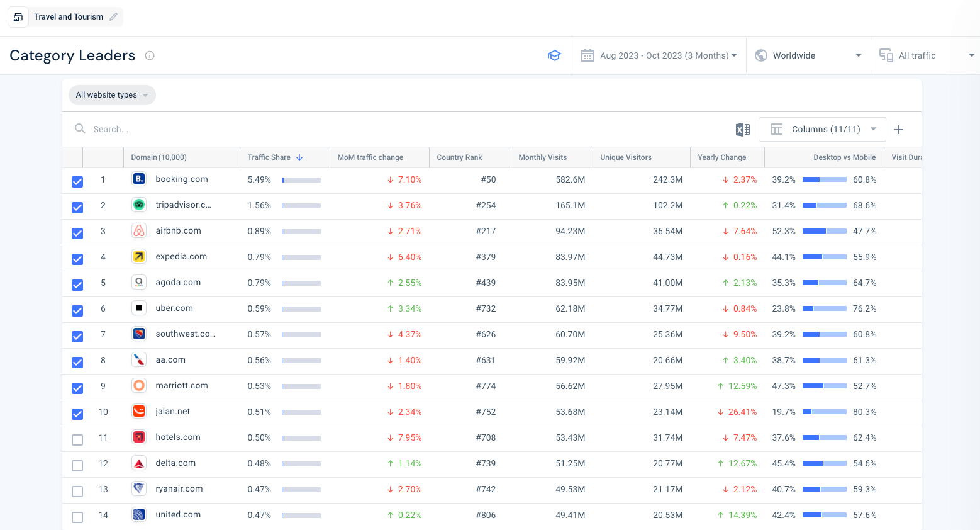
Task: Click southwest favicon
Action: pos(139,334)
